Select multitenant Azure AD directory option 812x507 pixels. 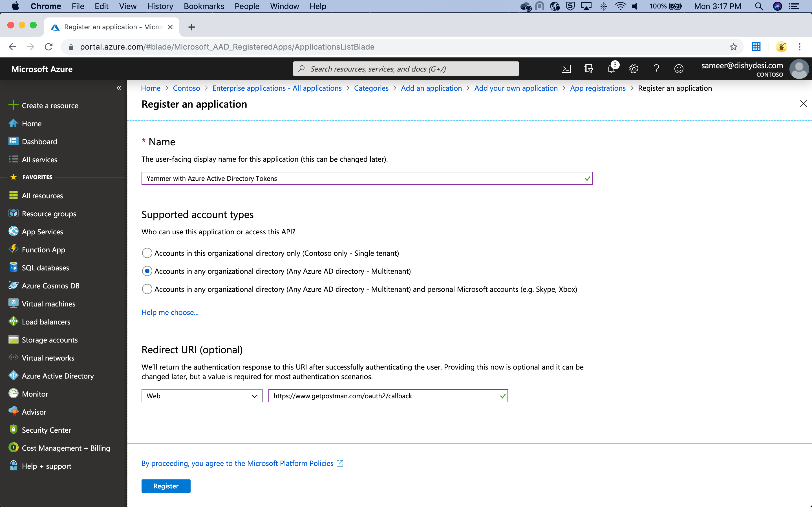pos(147,271)
